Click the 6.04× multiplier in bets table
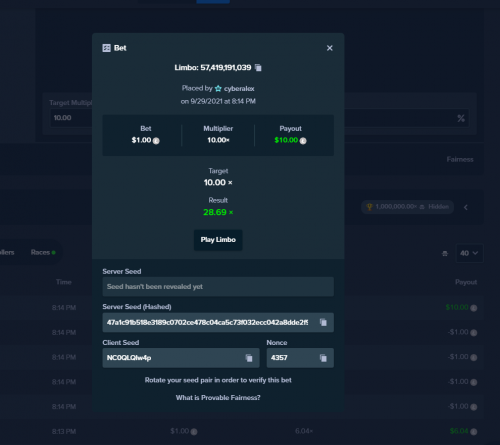 pyautogui.click(x=304, y=431)
